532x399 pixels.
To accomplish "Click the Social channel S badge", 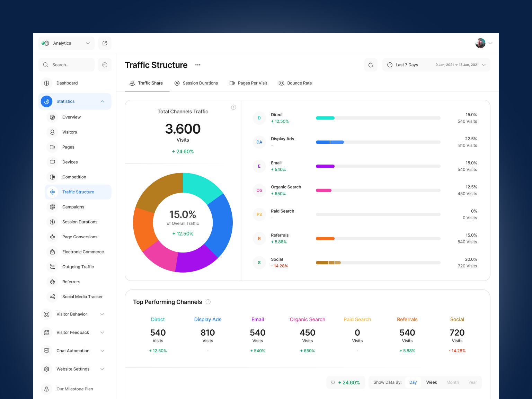I will 259,263.
